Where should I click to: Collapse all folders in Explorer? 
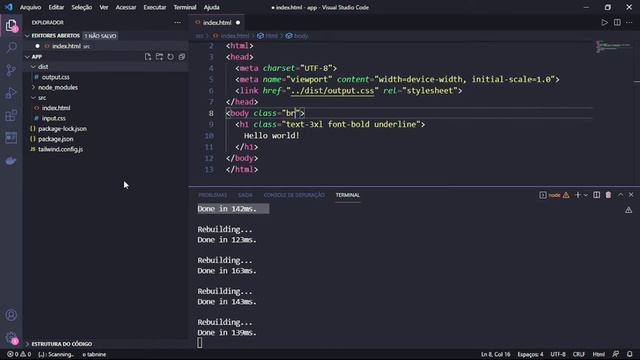[182, 57]
